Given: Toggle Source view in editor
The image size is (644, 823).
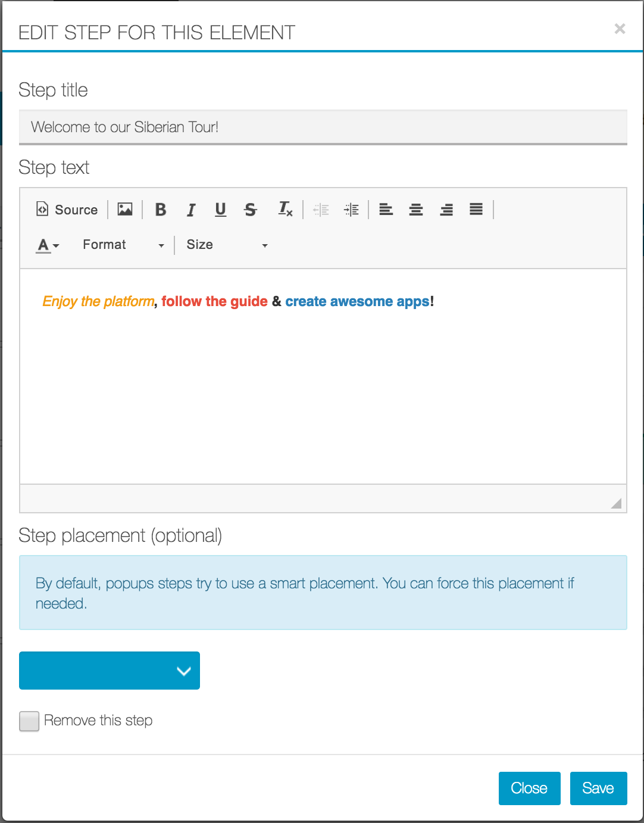Looking at the screenshot, I should tap(67, 210).
